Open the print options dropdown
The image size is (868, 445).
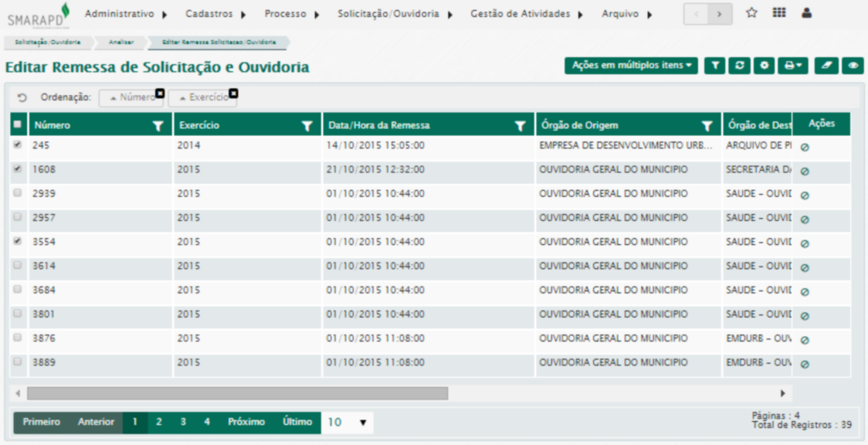click(x=794, y=66)
